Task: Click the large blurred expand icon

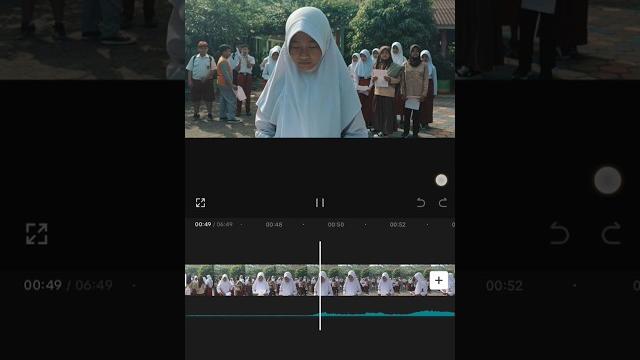Action: [37, 234]
